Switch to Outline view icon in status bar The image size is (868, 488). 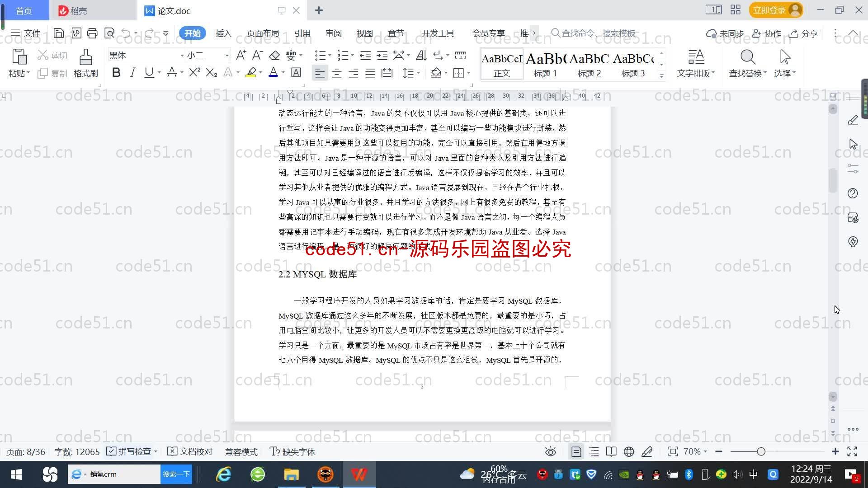click(x=594, y=451)
